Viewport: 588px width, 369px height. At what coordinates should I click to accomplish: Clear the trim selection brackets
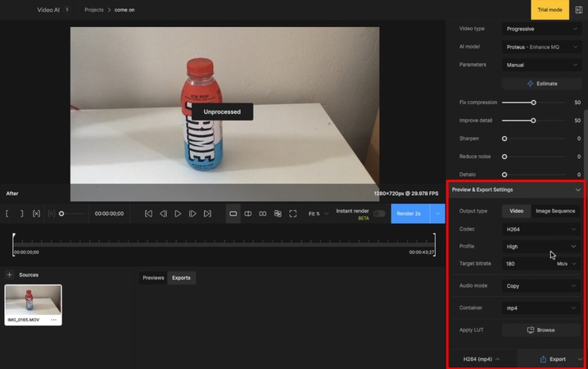(36, 213)
